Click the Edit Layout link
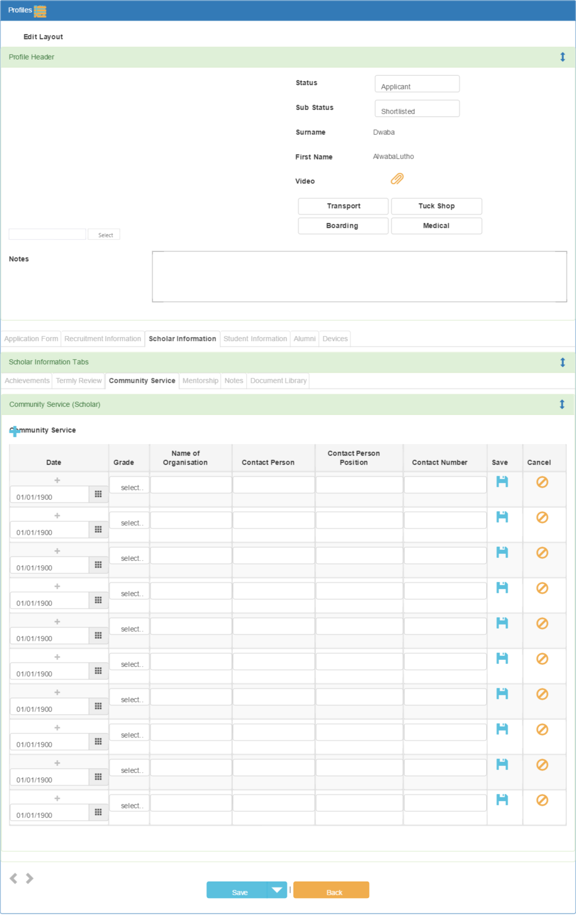Image resolution: width=576 pixels, height=924 pixels. point(43,37)
